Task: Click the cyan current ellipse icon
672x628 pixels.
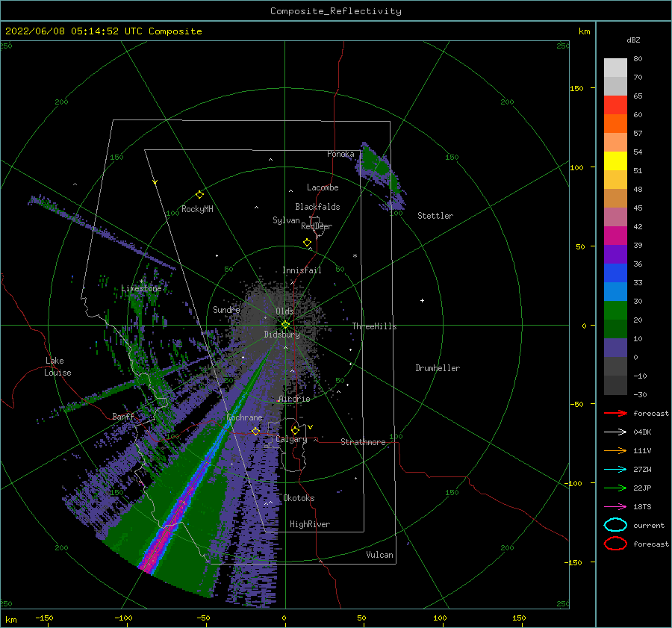Action: point(615,525)
